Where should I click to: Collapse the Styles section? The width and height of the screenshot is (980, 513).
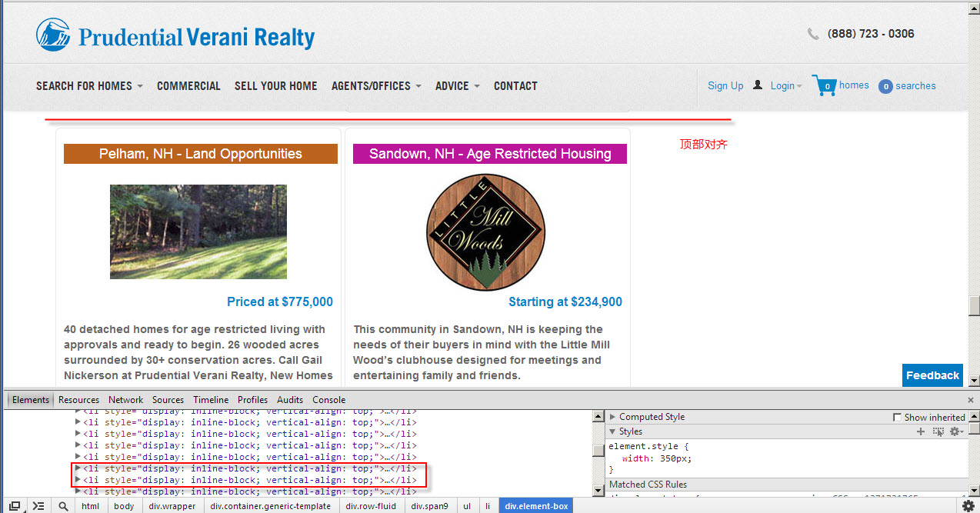613,431
